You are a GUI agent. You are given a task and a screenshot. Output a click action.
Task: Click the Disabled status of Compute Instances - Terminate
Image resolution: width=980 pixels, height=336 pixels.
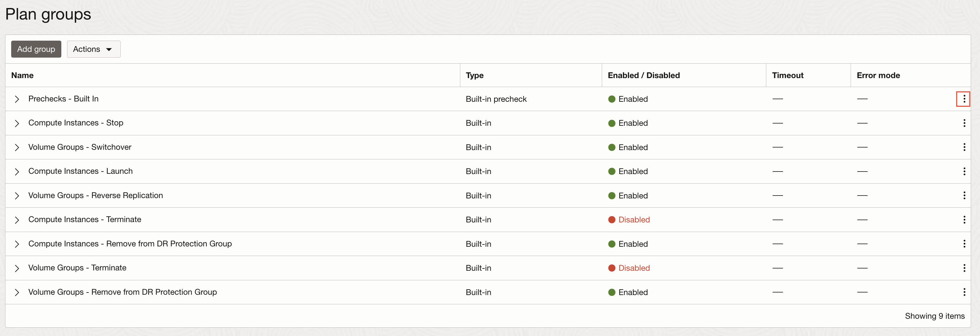point(634,220)
